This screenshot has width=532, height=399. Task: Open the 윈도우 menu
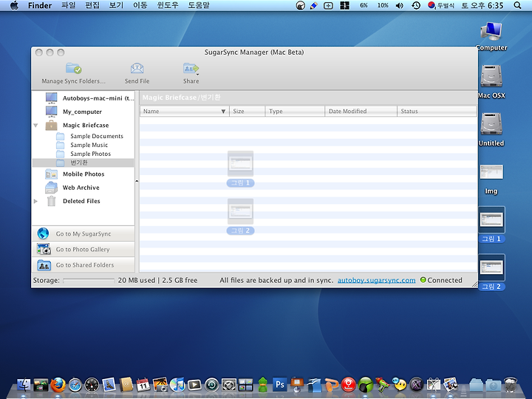point(168,5)
